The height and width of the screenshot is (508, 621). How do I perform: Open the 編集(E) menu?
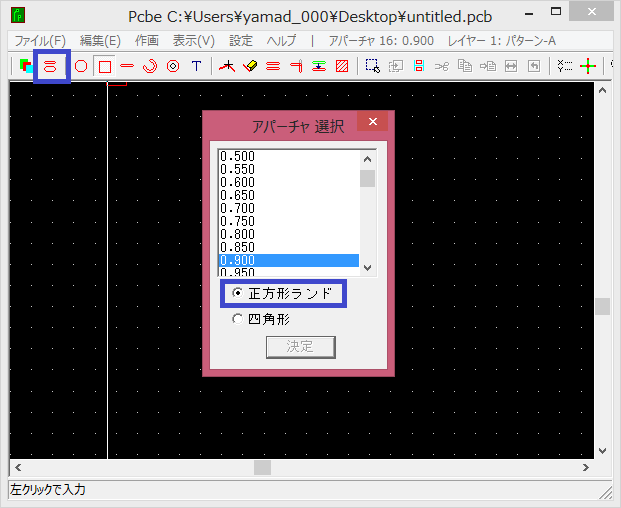100,41
